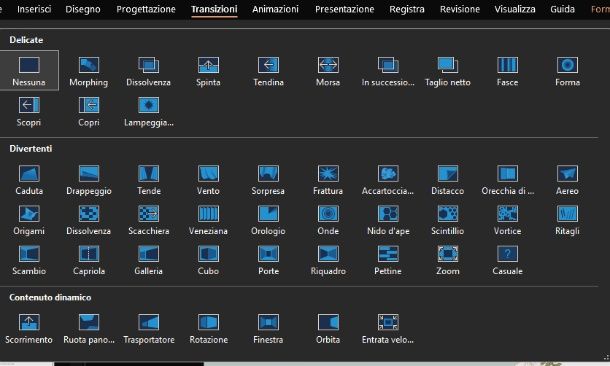Choose the Ritagli transition
Image resolution: width=610 pixels, height=366 pixels.
[x=567, y=220]
